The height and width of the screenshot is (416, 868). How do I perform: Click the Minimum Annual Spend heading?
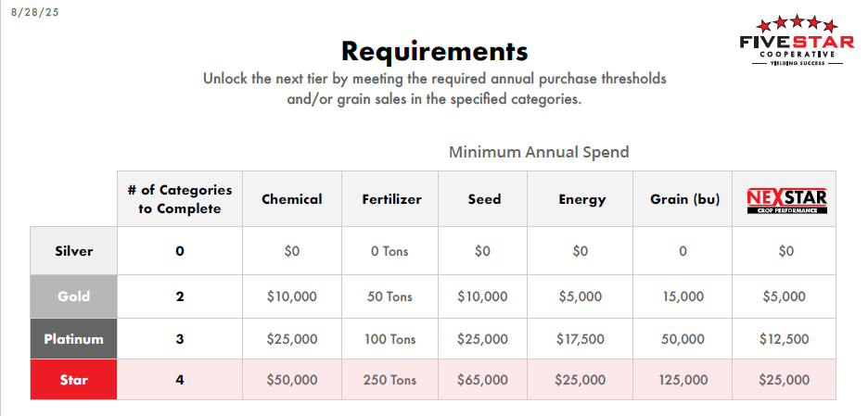[x=539, y=152]
